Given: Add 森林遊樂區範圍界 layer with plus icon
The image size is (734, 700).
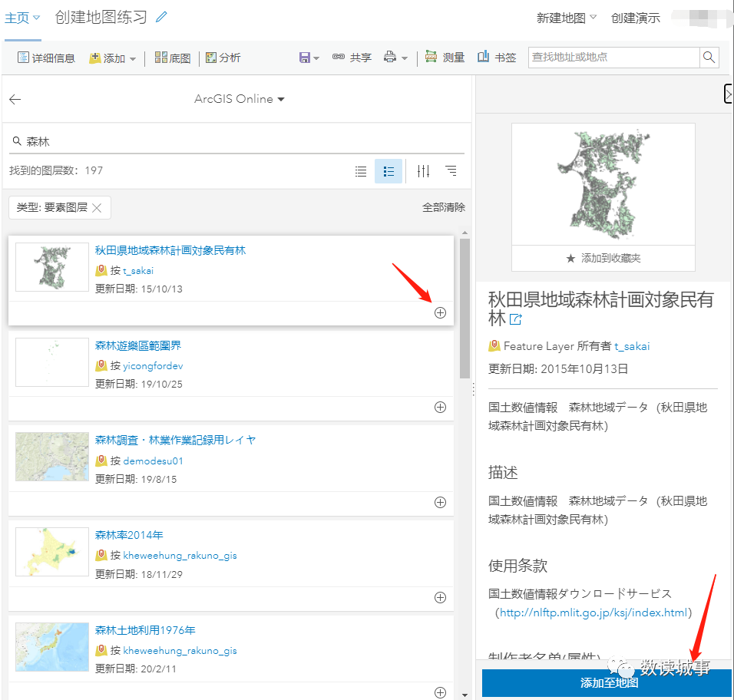Looking at the screenshot, I should (x=440, y=407).
